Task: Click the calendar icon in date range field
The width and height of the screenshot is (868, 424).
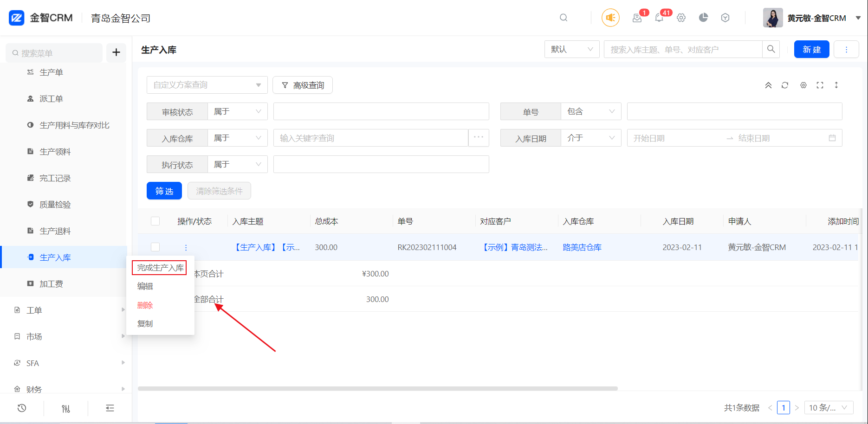Action: (832, 138)
